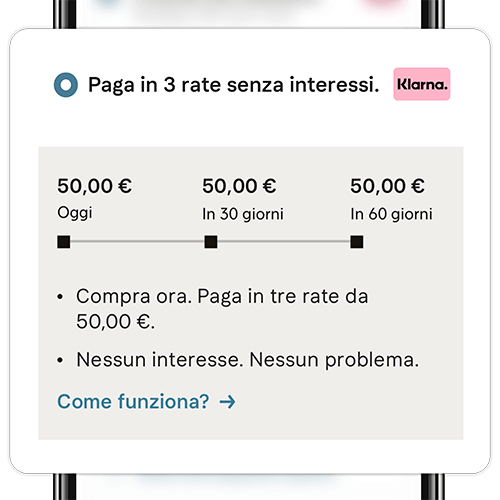This screenshot has width=500, height=500.
Task: Click the 50,00 € amount above 'In 30 giorni'
Action: pyautogui.click(x=239, y=186)
